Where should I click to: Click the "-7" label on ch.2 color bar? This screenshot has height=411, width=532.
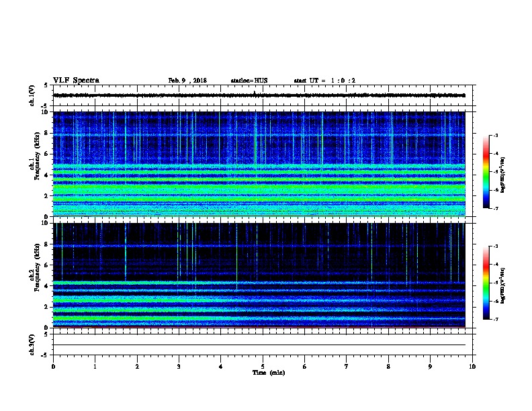pyautogui.click(x=495, y=320)
